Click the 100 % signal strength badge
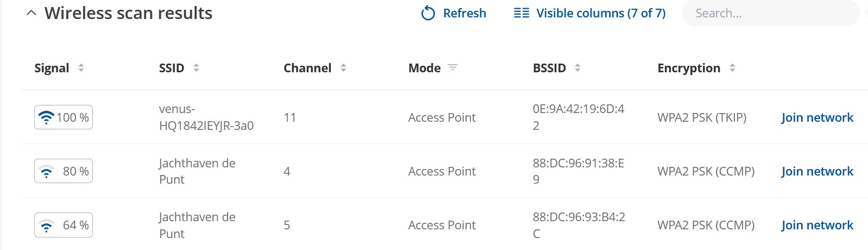This screenshot has height=250, width=868. tap(64, 117)
